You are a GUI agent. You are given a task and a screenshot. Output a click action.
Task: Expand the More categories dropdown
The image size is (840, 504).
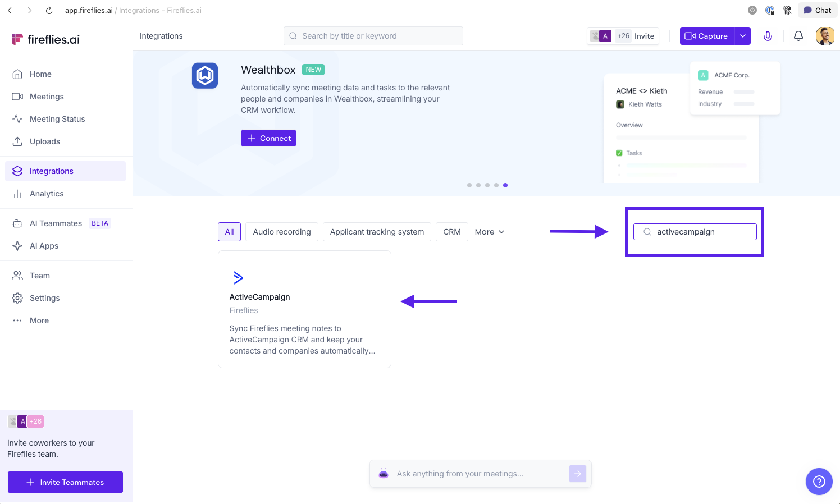coord(490,232)
